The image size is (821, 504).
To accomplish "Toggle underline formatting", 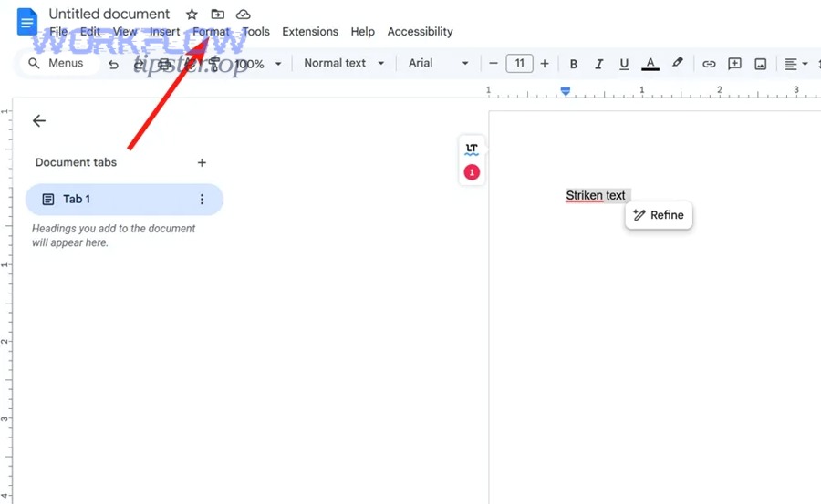I will 624,64.
